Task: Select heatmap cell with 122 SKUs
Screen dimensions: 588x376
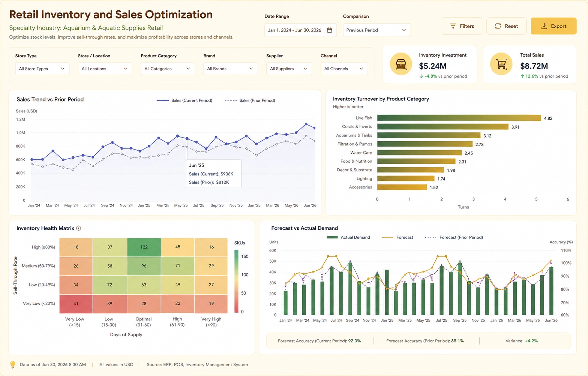Action: 144,247
